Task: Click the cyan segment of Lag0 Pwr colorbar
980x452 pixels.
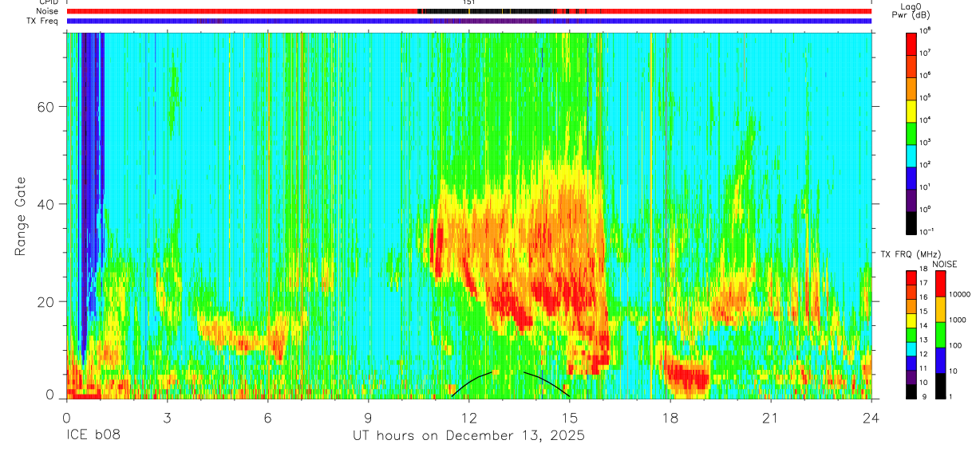Action: [911, 155]
